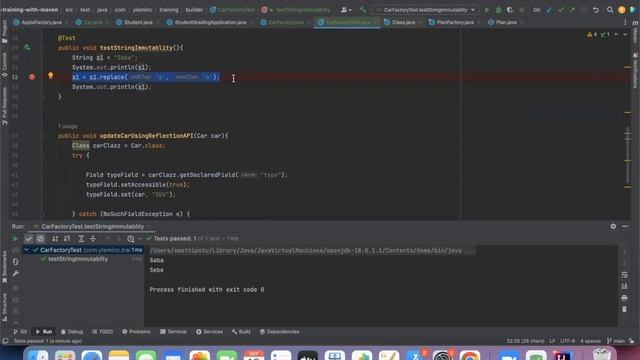Click the status bar lock read-only icon
640x360 pixels.
click(x=631, y=341)
